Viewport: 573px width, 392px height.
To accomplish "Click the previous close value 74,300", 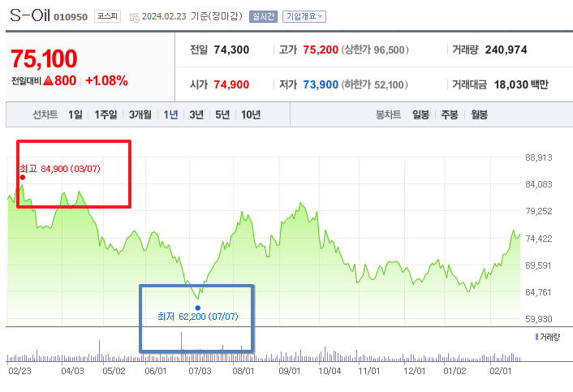I will click(231, 50).
